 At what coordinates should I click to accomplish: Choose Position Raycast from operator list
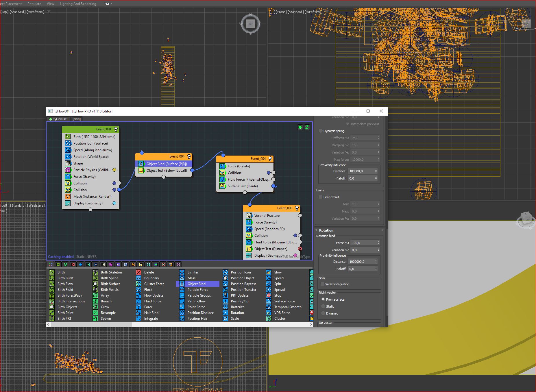[243, 284]
